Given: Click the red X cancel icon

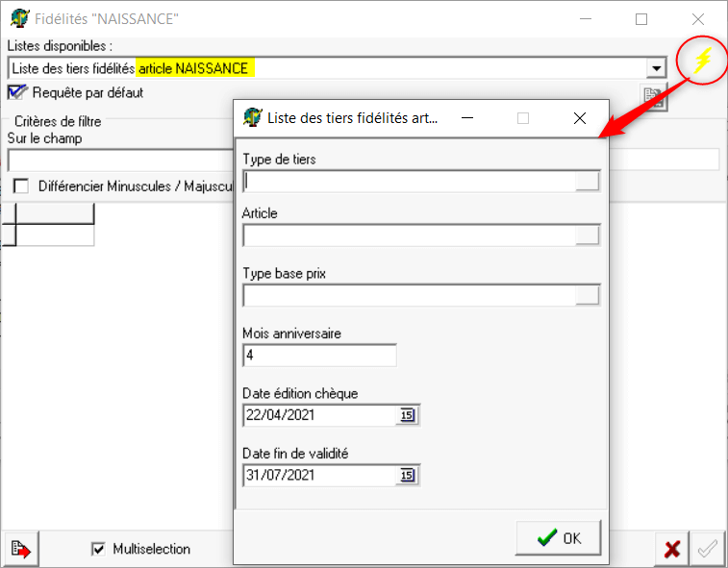Looking at the screenshot, I should click(672, 549).
